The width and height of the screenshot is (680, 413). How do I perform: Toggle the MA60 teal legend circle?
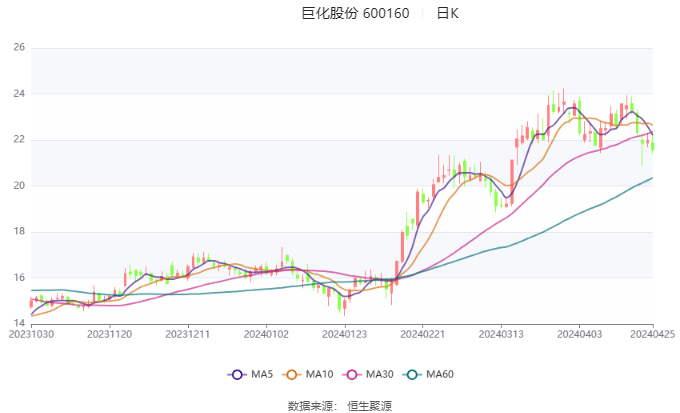click(x=412, y=374)
